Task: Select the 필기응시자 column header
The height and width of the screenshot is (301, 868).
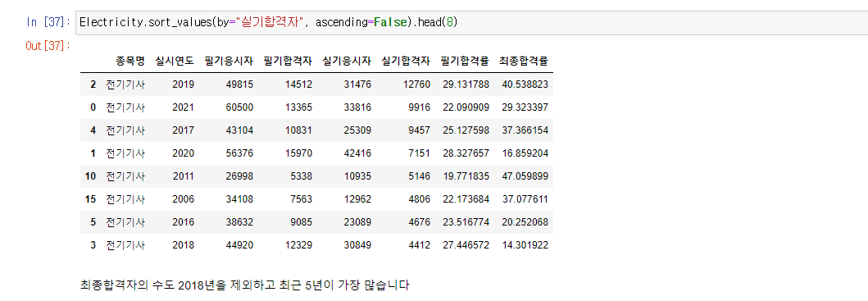Action: (x=229, y=61)
